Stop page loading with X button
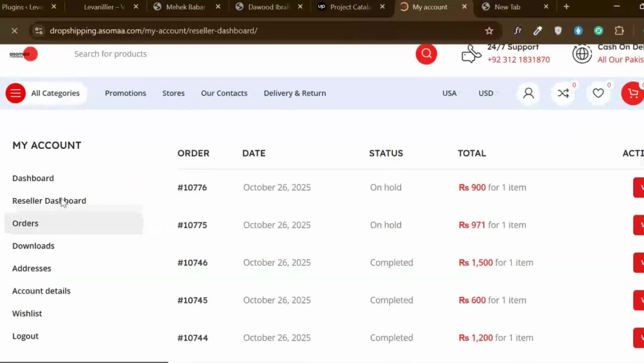 point(14,31)
